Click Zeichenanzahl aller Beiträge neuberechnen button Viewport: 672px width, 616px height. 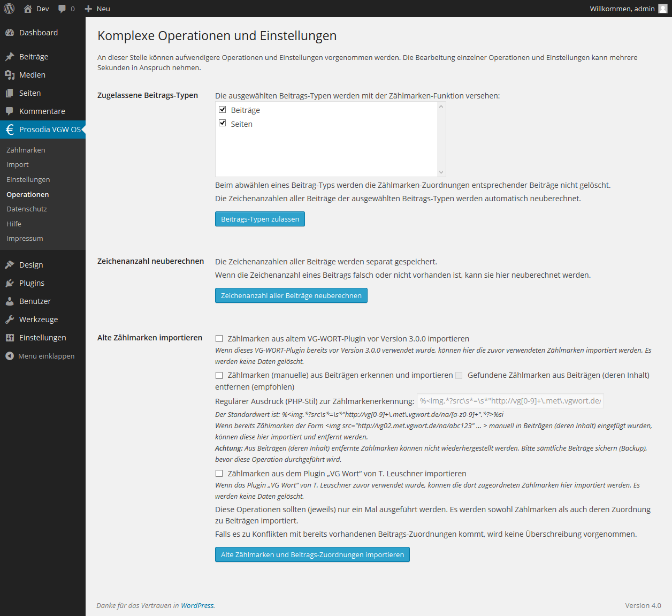(x=291, y=295)
